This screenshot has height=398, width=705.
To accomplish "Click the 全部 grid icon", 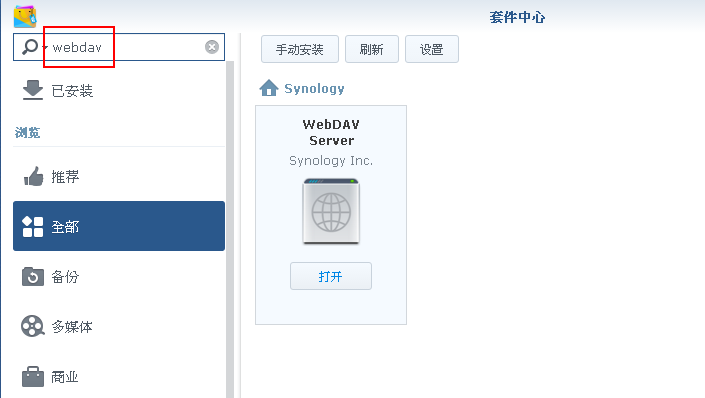I will coord(33,226).
